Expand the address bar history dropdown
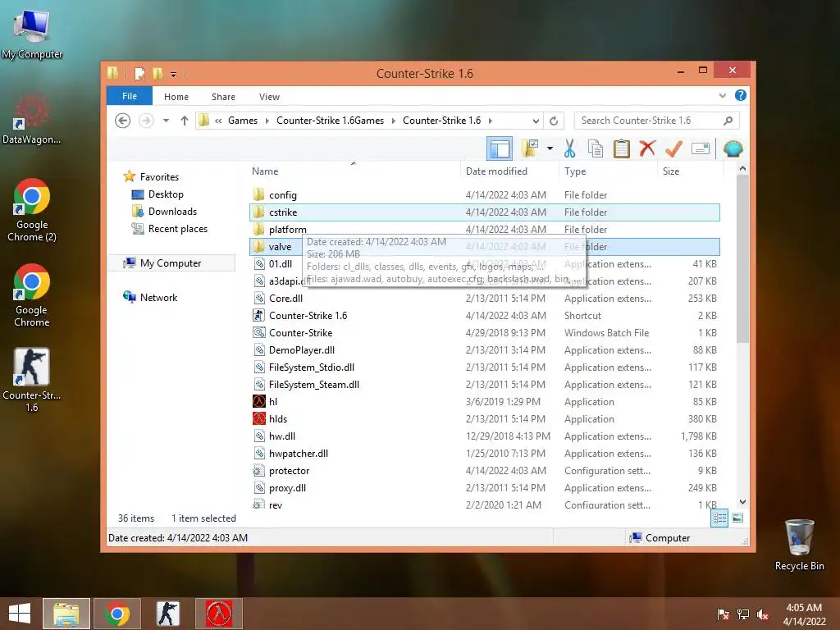This screenshot has width=840, height=630. (x=536, y=121)
